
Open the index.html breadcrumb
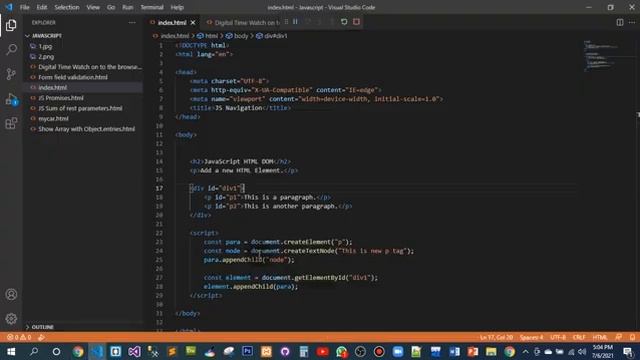tap(171, 36)
